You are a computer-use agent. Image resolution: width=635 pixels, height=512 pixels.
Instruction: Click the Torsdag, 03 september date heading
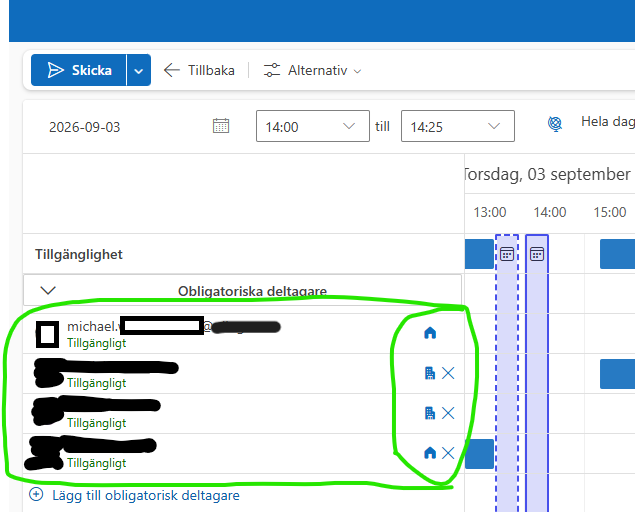point(548,174)
